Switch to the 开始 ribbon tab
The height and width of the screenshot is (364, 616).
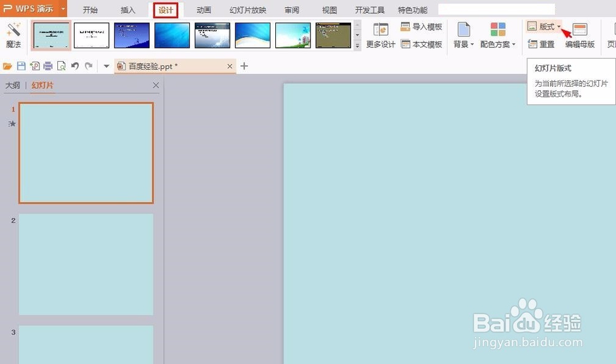pyautogui.click(x=90, y=10)
